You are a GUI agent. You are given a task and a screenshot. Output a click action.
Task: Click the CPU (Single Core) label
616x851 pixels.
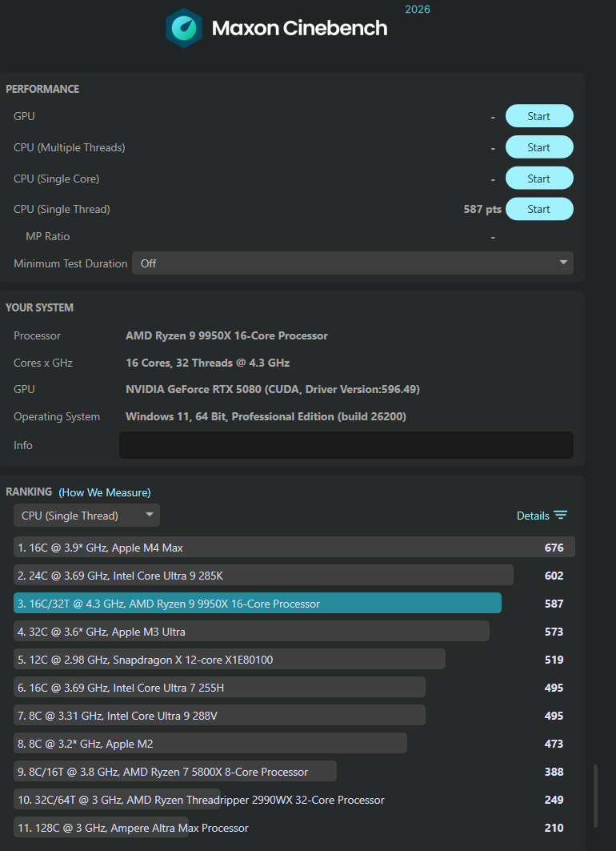click(56, 179)
